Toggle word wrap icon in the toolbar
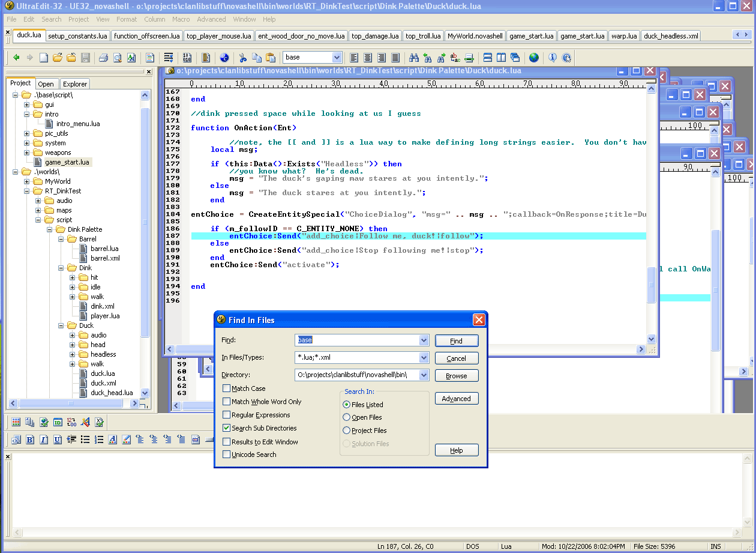Viewport: 756px width, 553px height. point(169,58)
